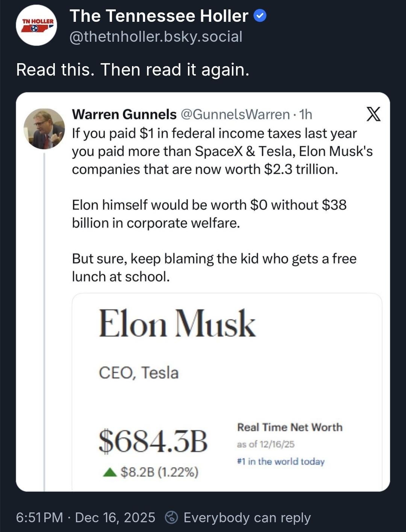Open The Tennessee Holler display name
Image resolution: width=406 pixels, height=532 pixels.
[x=159, y=16]
